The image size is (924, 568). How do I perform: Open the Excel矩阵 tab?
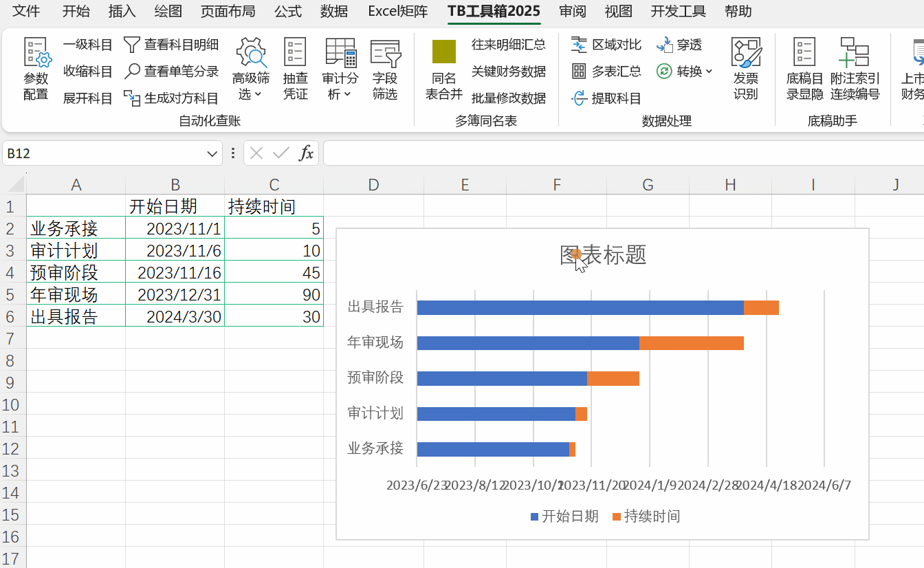click(398, 11)
